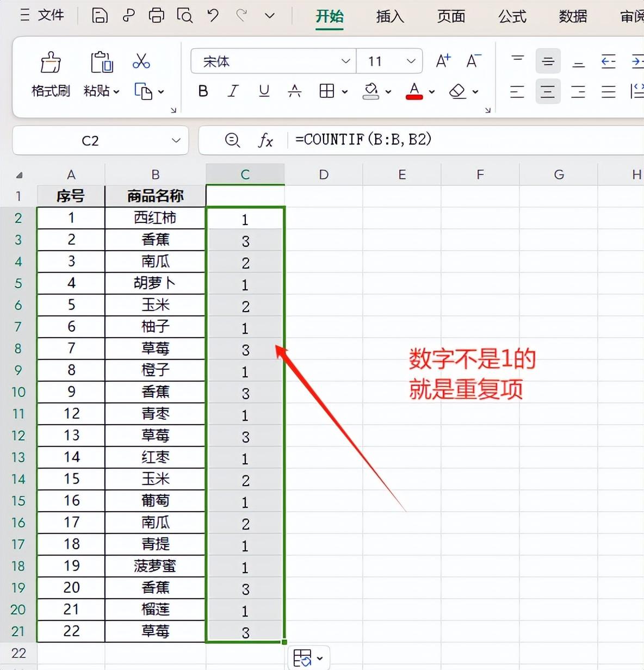
Task: Toggle Underline formatting
Action: (264, 91)
